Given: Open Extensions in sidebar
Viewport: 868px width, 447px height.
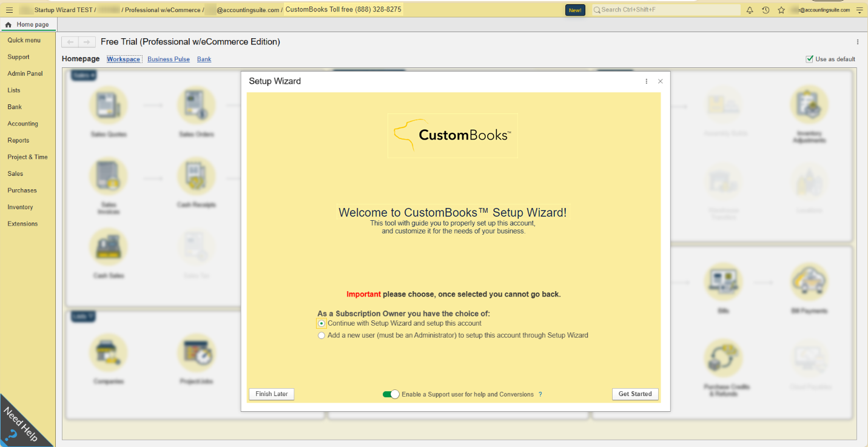Looking at the screenshot, I should [x=22, y=224].
